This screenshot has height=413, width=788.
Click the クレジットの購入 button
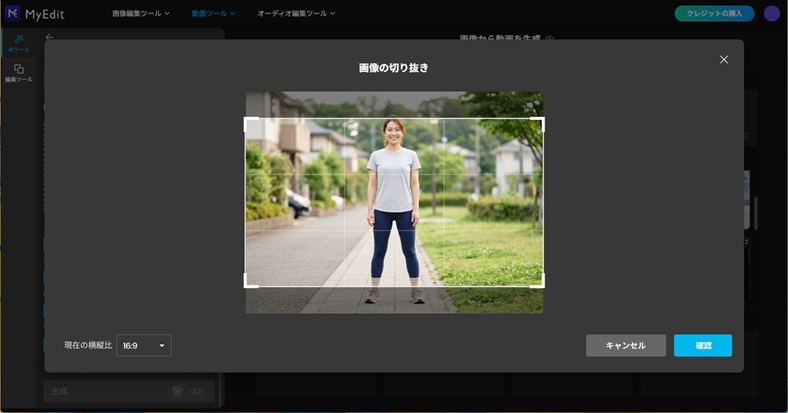714,13
